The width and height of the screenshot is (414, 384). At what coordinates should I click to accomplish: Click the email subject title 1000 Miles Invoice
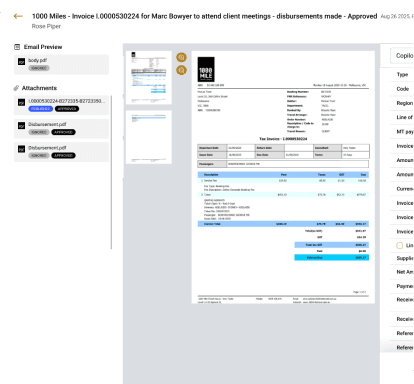click(204, 16)
